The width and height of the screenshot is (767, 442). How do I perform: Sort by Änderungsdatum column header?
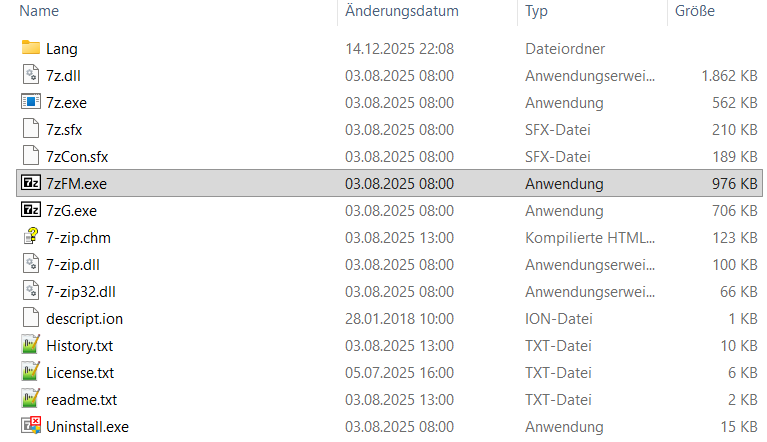[401, 11]
